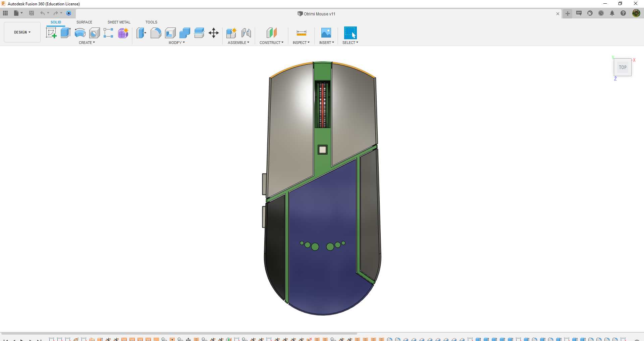Expand the SELECT dropdown menu
Screen dimensions: 644x341
click(x=351, y=43)
